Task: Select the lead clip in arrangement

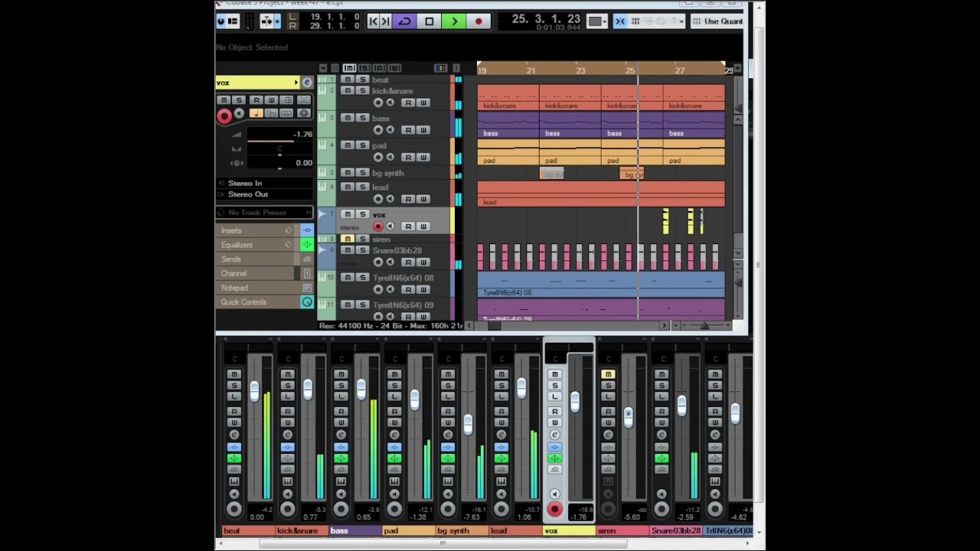Action: tap(601, 194)
